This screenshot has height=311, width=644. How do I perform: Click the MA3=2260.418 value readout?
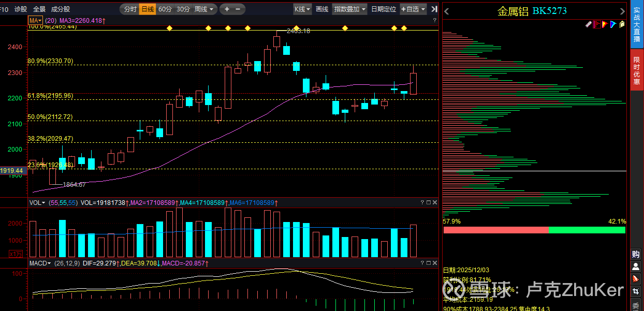tap(83, 20)
